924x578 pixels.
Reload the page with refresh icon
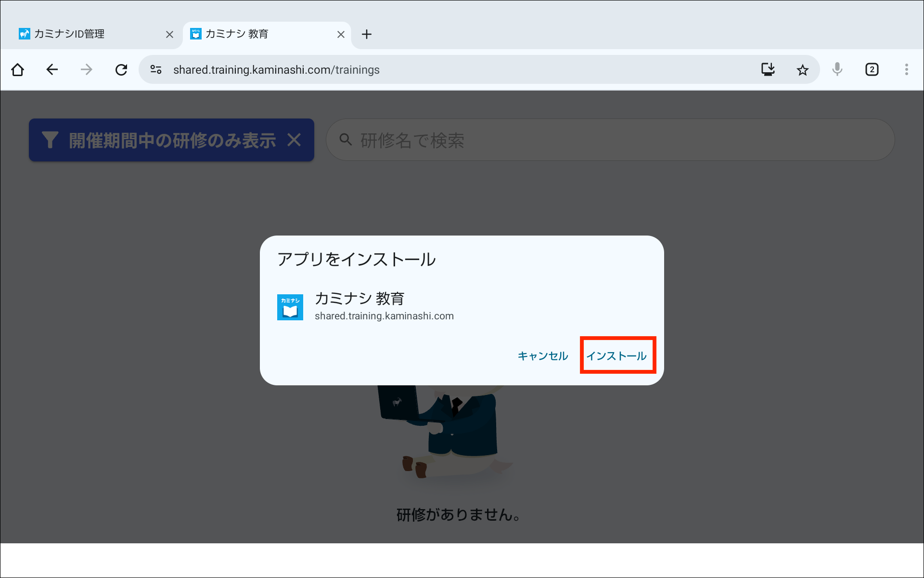pos(121,70)
